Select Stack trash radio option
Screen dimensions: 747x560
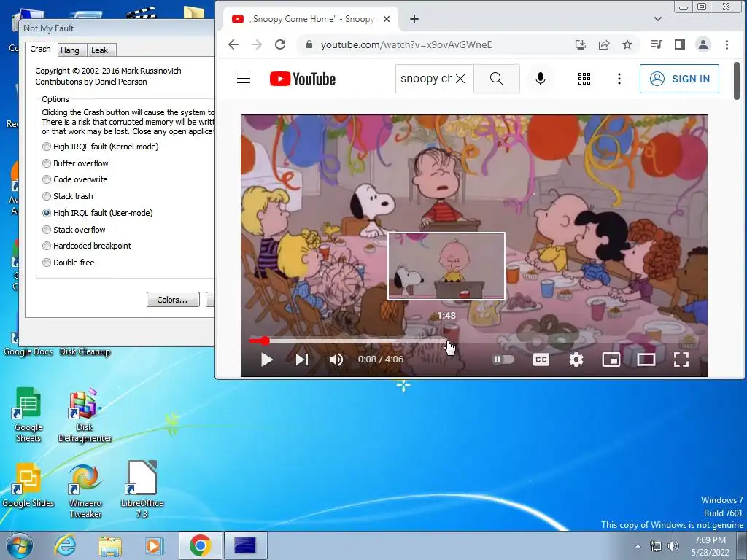point(68,196)
